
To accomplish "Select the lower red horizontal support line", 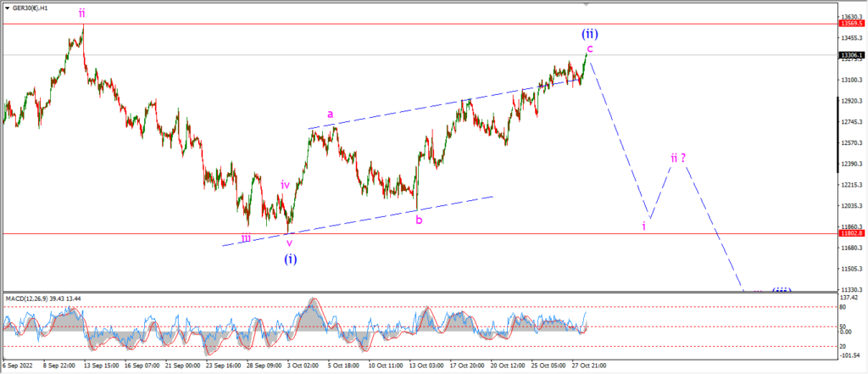I will point(419,233).
